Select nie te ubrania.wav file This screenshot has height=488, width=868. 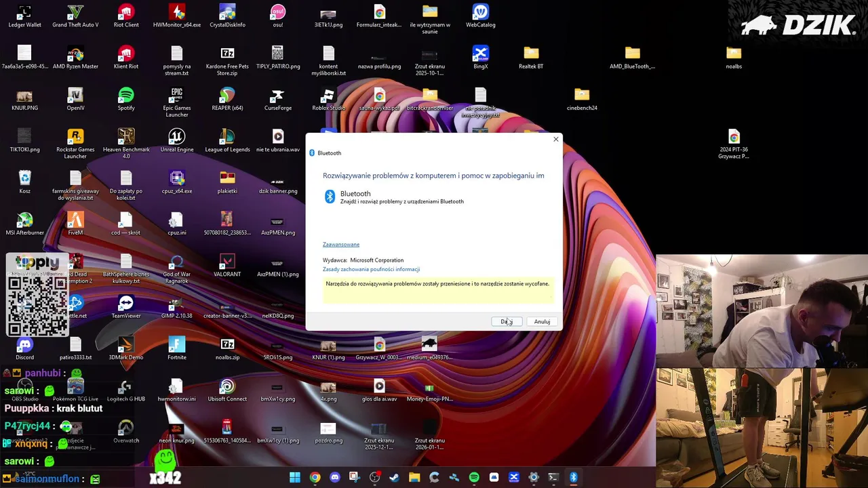coord(278,141)
